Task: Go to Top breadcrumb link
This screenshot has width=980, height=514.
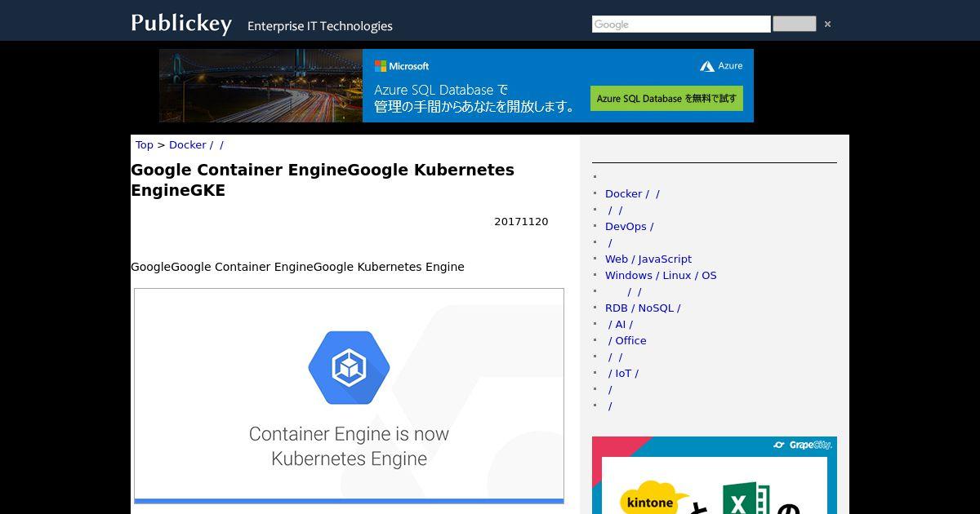Action: click(145, 144)
